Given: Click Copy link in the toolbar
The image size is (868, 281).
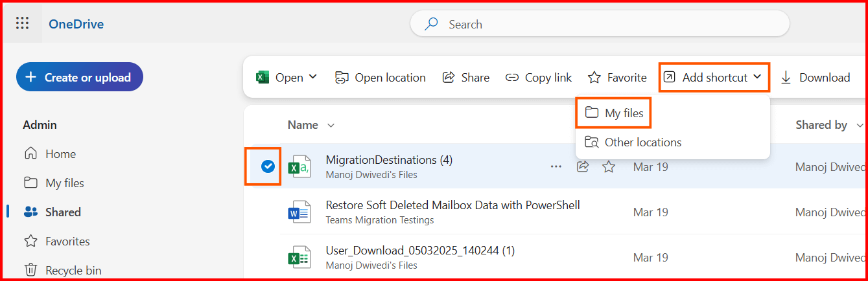Looking at the screenshot, I should tap(539, 78).
